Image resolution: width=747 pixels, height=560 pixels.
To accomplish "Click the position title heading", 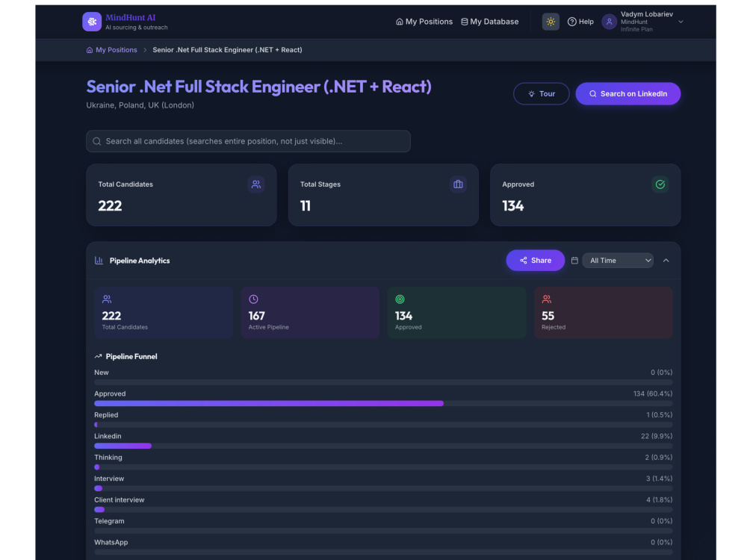I will 258,87.
